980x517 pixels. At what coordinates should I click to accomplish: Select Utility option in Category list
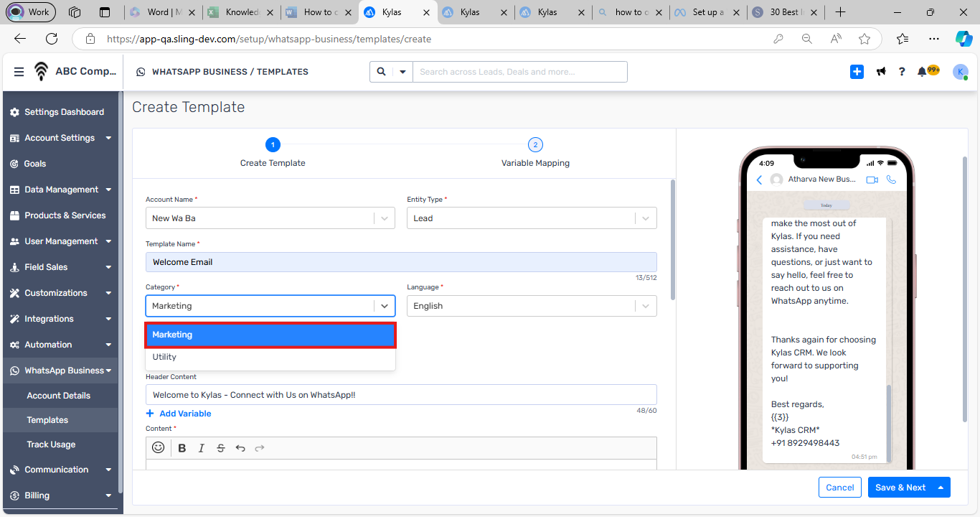(270, 357)
